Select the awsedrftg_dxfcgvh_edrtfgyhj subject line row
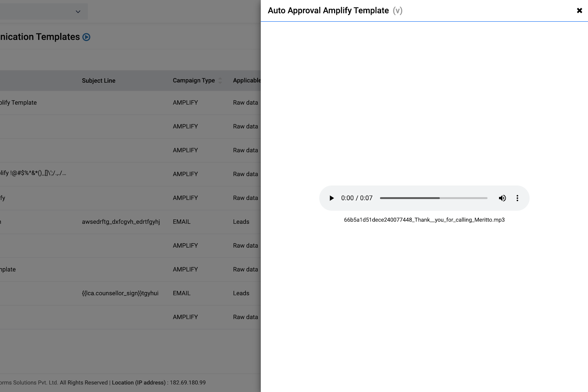This screenshot has width=588, height=392. (121, 222)
